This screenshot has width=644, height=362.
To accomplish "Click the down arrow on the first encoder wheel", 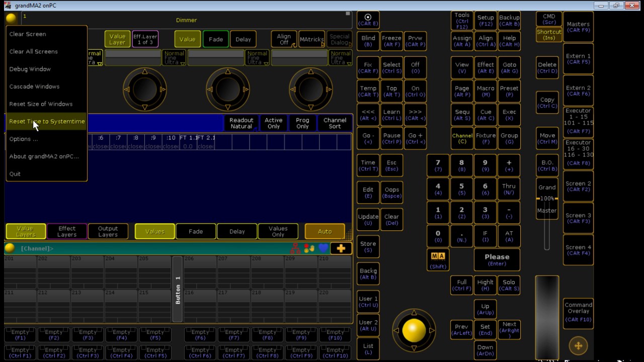I will pyautogui.click(x=144, y=107).
